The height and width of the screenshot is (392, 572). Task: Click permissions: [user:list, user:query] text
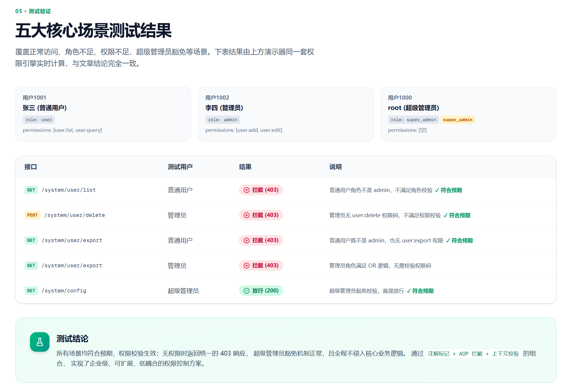click(62, 130)
